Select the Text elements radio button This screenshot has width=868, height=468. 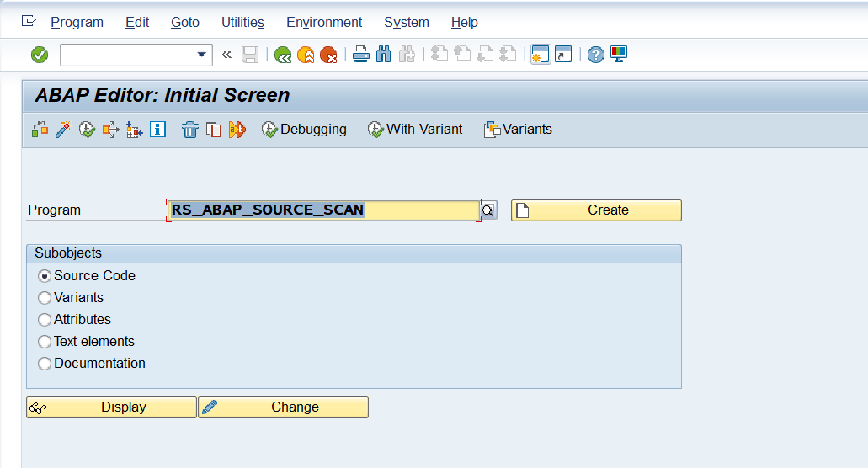[x=45, y=342]
